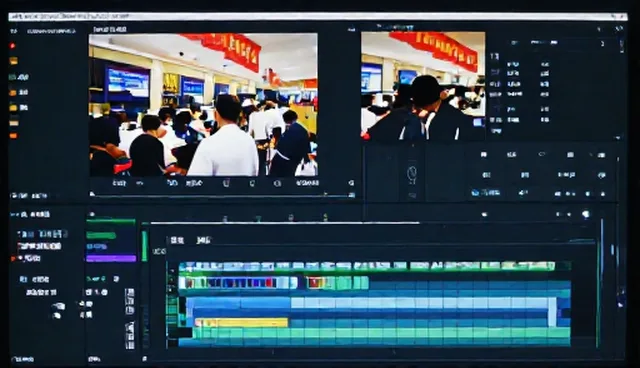Screen dimensions: 640x368
Task: Open the second tab above the timeline tracks
Action: tap(203, 240)
